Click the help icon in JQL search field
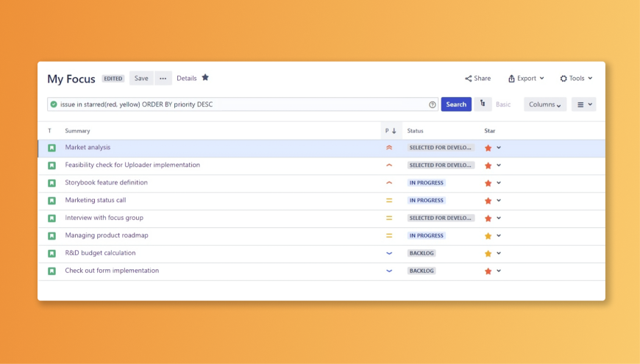Image resolution: width=640 pixels, height=364 pixels. 433,104
